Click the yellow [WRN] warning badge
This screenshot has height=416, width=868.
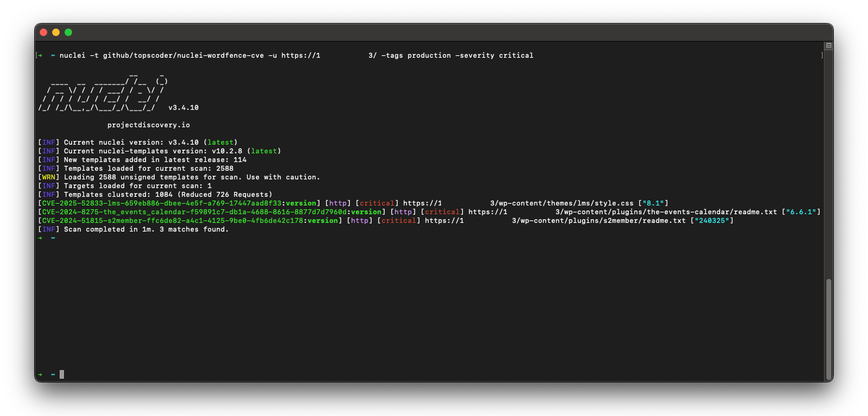[48, 176]
